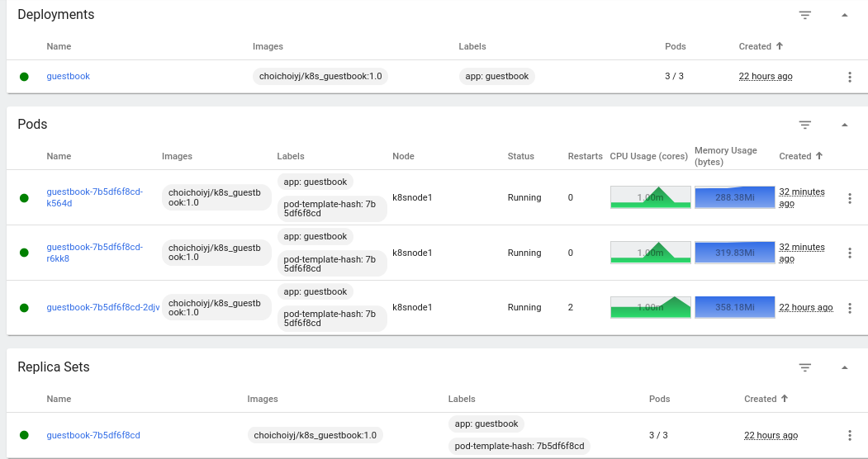This screenshot has height=459, width=868.
Task: Click pod-template-hash label of pod 2djv
Action: coord(331,319)
